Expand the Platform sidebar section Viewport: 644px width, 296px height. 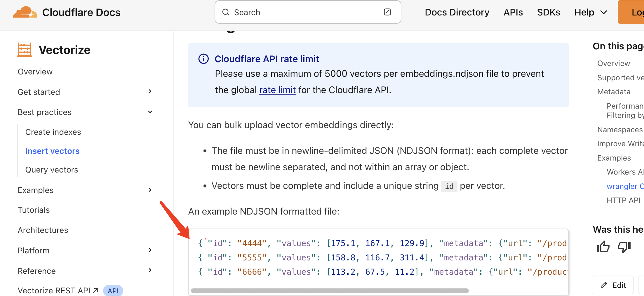click(x=150, y=250)
